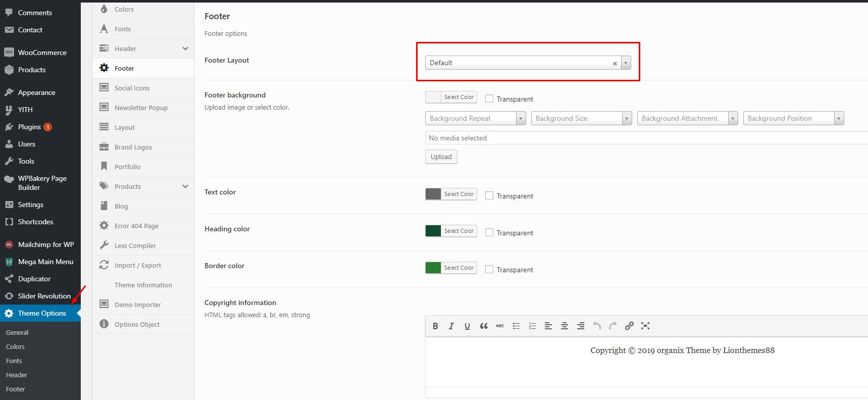Apply bulleted list formatting in the editor
The width and height of the screenshot is (868, 400).
[x=516, y=326]
